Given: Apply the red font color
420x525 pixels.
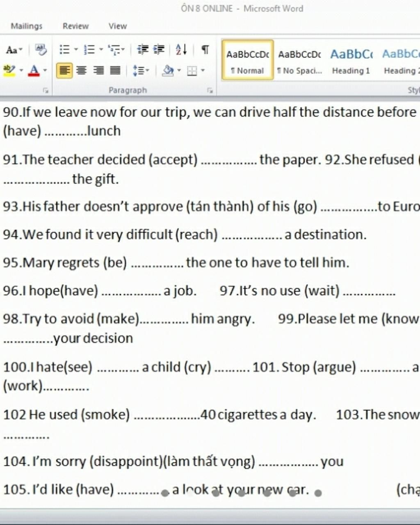Looking at the screenshot, I should (34, 71).
